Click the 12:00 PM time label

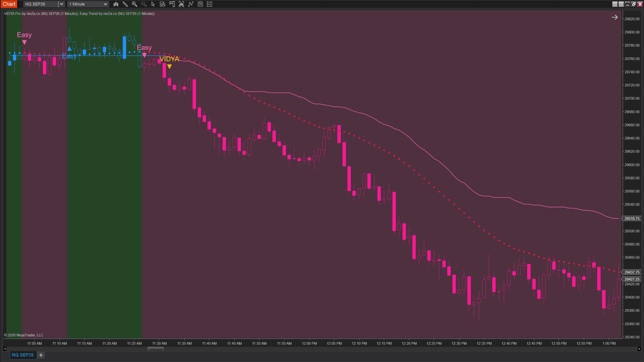point(309,343)
